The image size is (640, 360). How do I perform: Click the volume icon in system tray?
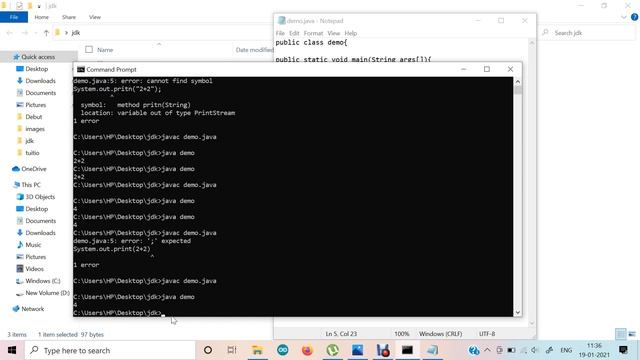[535, 350]
